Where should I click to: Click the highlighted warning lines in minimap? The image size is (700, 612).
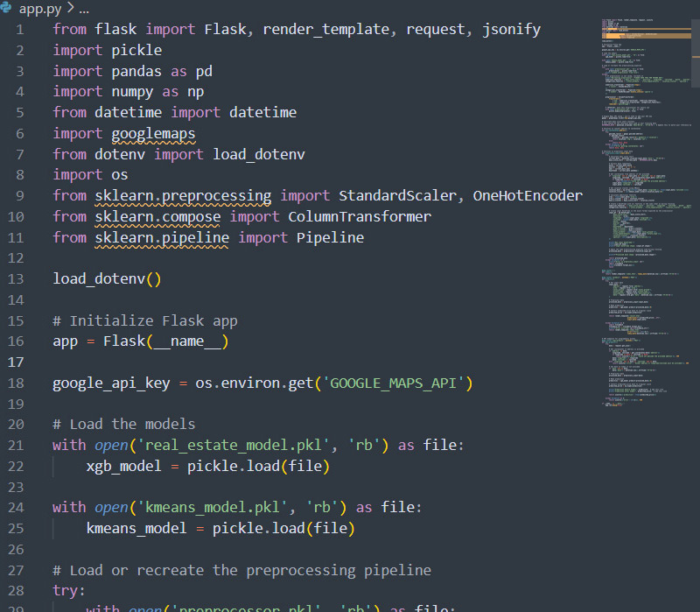point(630,35)
